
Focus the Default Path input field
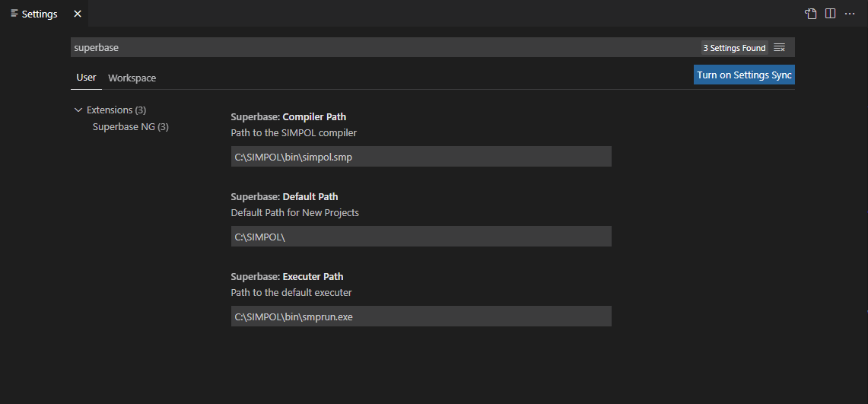coord(421,237)
